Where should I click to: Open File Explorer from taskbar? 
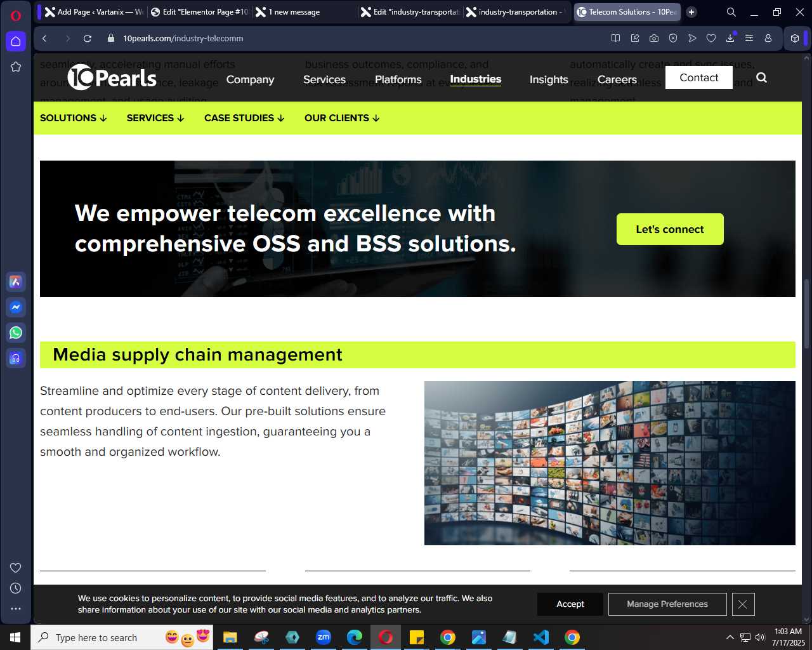[230, 637]
